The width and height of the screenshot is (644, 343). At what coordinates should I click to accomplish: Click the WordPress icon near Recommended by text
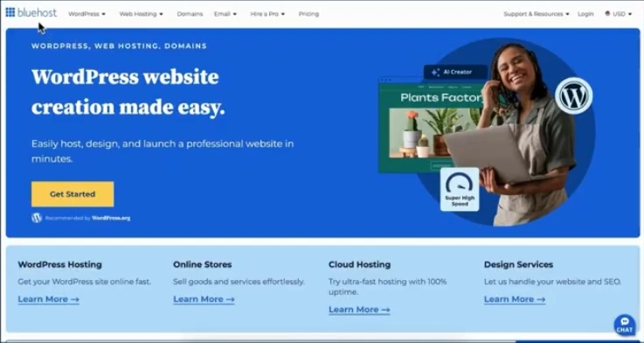[x=37, y=218]
